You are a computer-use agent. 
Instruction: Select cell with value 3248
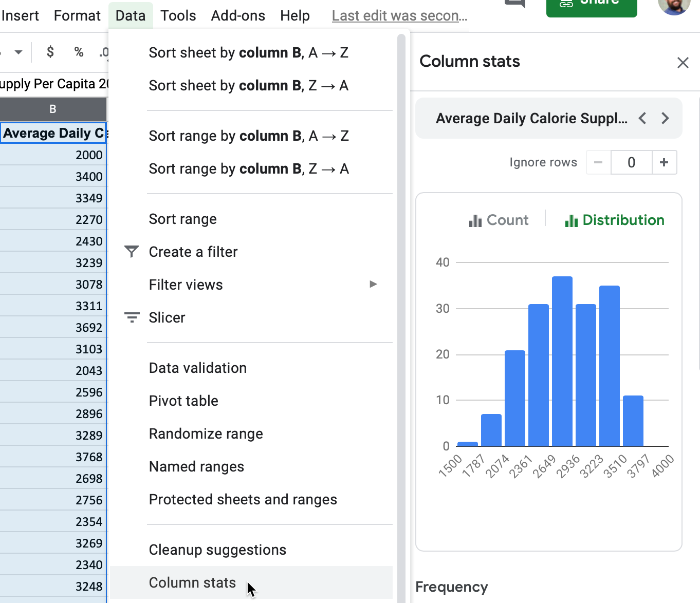coord(53,587)
